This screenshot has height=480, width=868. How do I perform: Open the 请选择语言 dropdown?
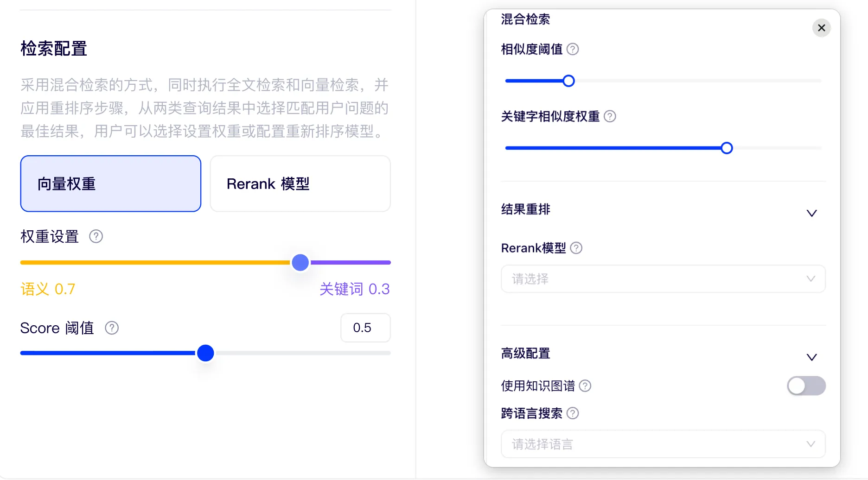(663, 444)
